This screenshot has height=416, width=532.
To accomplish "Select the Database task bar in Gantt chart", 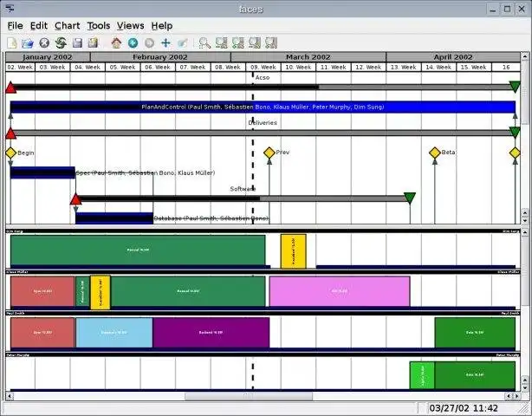I will 114,218.
